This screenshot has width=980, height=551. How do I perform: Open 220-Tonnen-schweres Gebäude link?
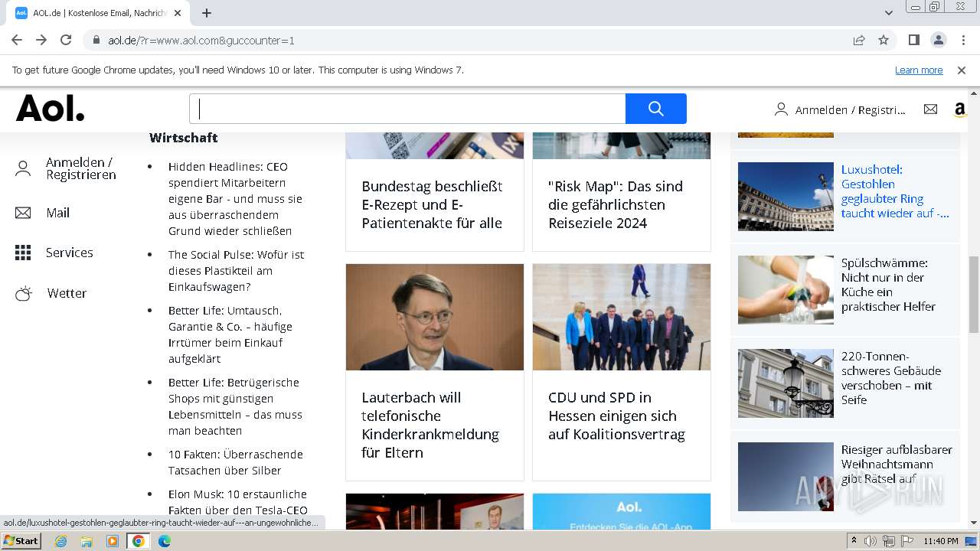tap(891, 378)
